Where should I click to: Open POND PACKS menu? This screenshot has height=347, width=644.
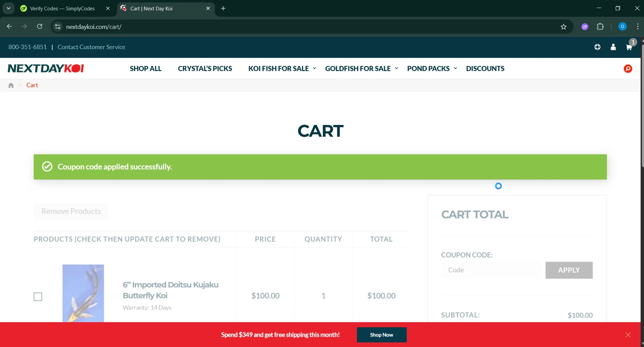coord(428,68)
